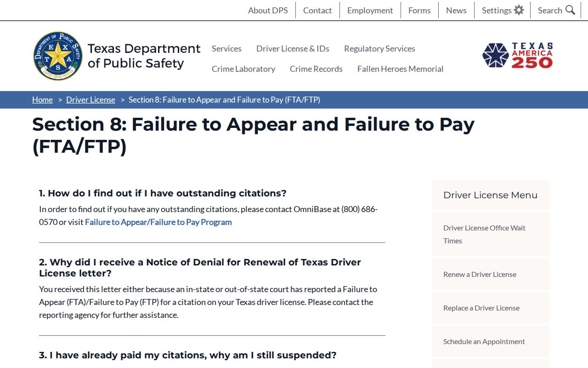Open the Forms page
Viewport: 588px width, 368px height.
point(419,10)
